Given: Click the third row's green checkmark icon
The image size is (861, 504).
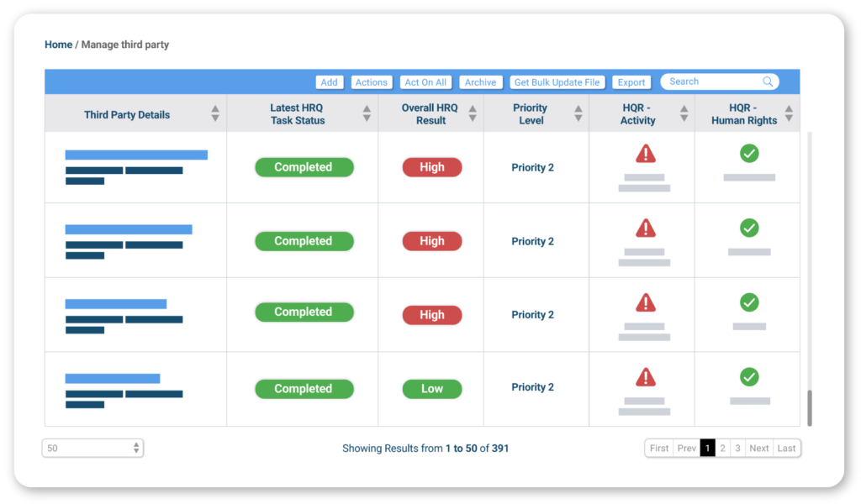Looking at the screenshot, I should coord(749,302).
